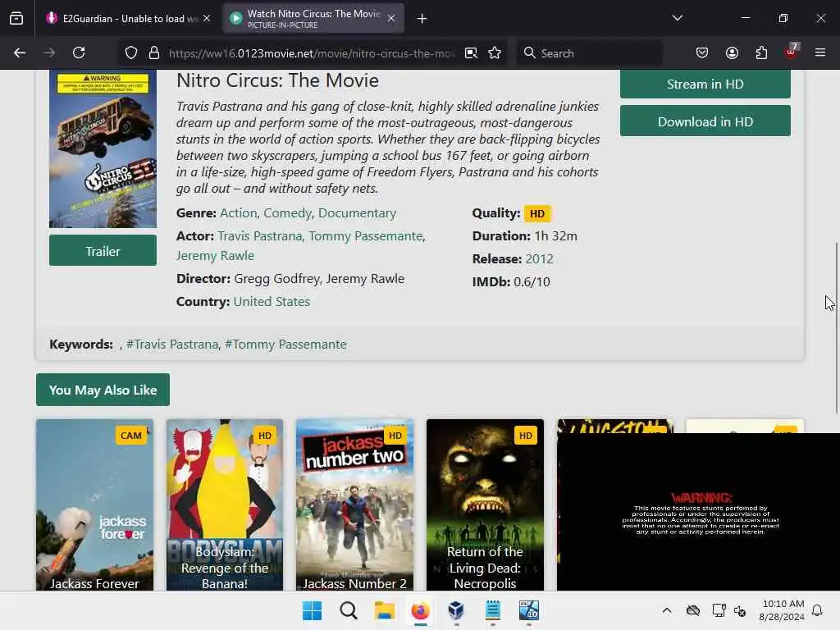Open actor Travis Pastrana link
The height and width of the screenshot is (630, 840).
[x=260, y=236]
